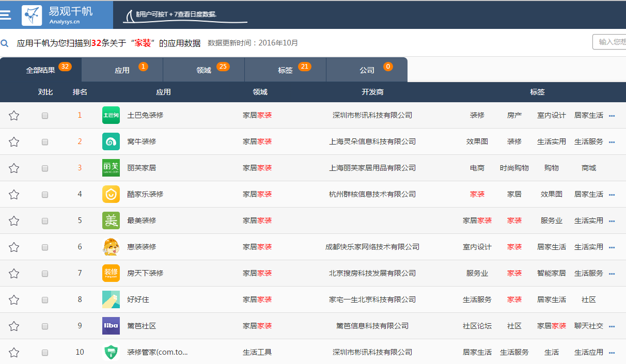Expand more tags for 惠装装修
626x364 pixels.
[612, 248]
